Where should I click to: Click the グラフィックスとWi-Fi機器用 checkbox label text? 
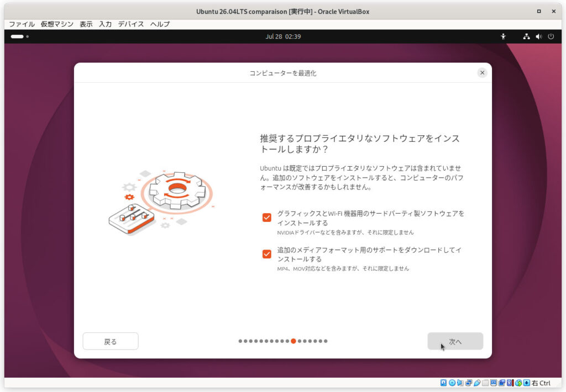[371, 218]
